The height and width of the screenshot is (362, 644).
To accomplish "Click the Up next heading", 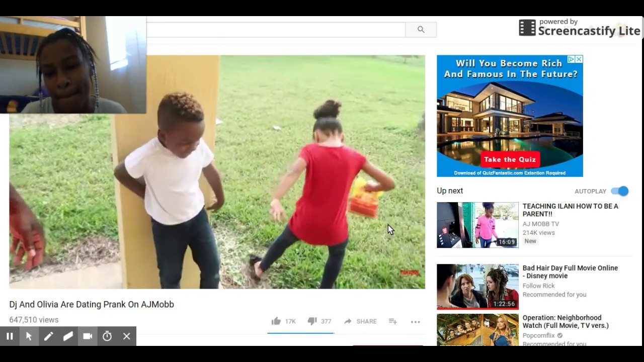I will click(450, 191).
